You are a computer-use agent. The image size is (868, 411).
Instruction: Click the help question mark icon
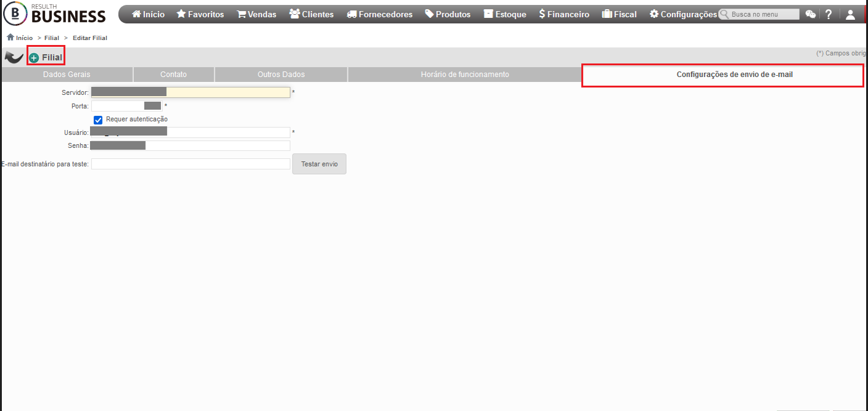click(829, 14)
